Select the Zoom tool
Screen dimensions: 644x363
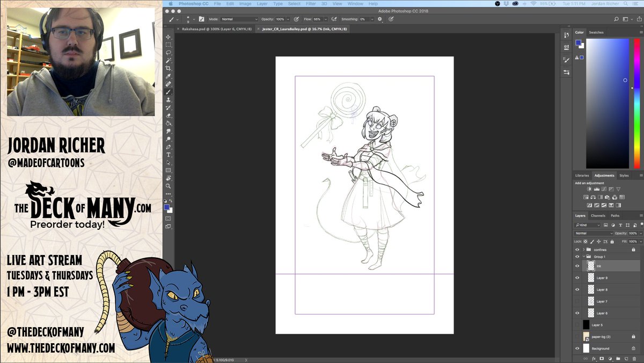pyautogui.click(x=169, y=186)
